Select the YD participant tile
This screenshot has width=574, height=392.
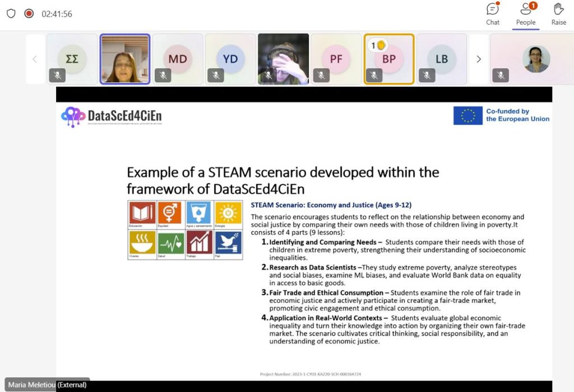point(230,59)
